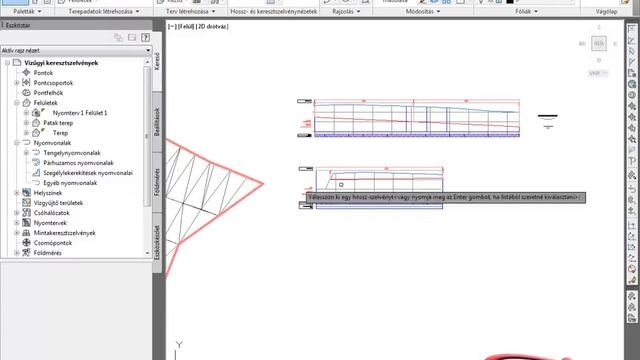Click the Felületek surfaces icon
Screen dimensions: 640x360
coord(27,102)
